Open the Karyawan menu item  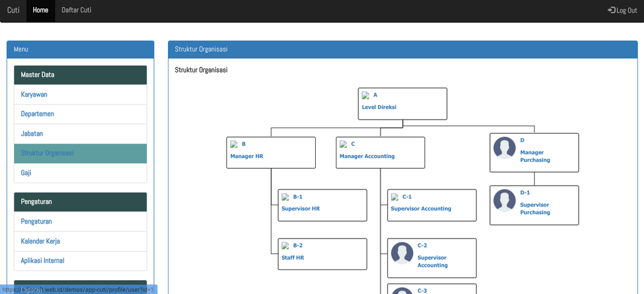[x=34, y=94]
